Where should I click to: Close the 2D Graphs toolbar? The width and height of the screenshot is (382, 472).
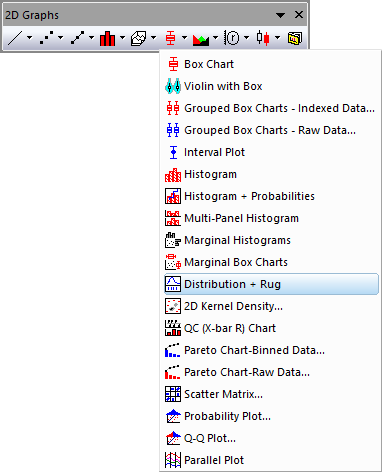[x=299, y=15]
